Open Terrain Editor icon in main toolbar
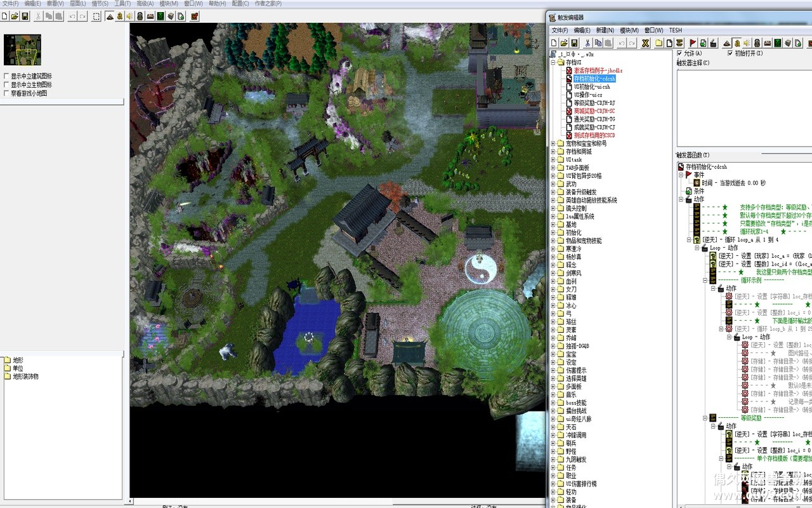Viewport: 812px width, 508px height. tap(110, 16)
